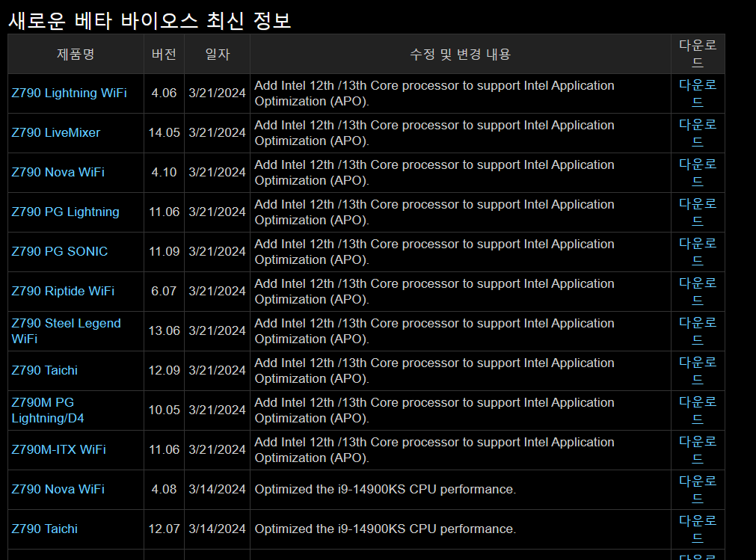Open the Z790 LiveMixer product link
Screen dimensions: 756x560
[x=56, y=132]
